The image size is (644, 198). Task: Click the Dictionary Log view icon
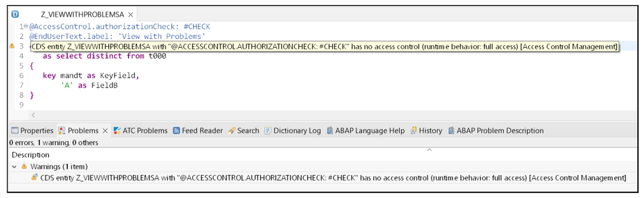coord(268,130)
